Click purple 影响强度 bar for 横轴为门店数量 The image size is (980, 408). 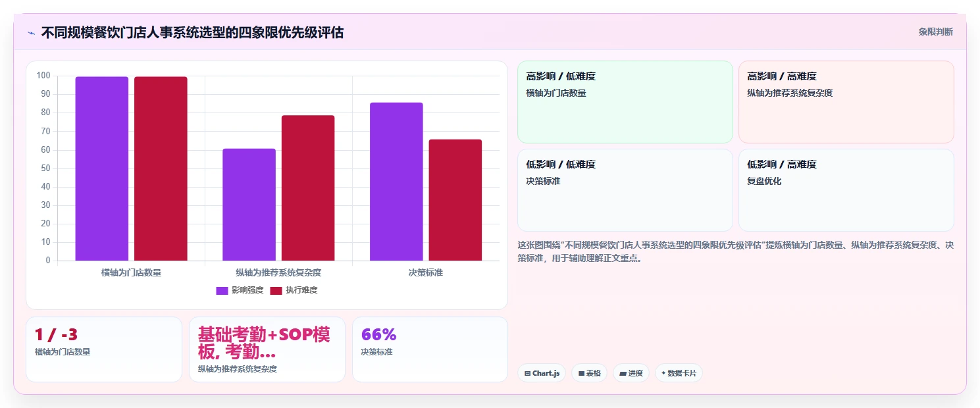click(102, 168)
